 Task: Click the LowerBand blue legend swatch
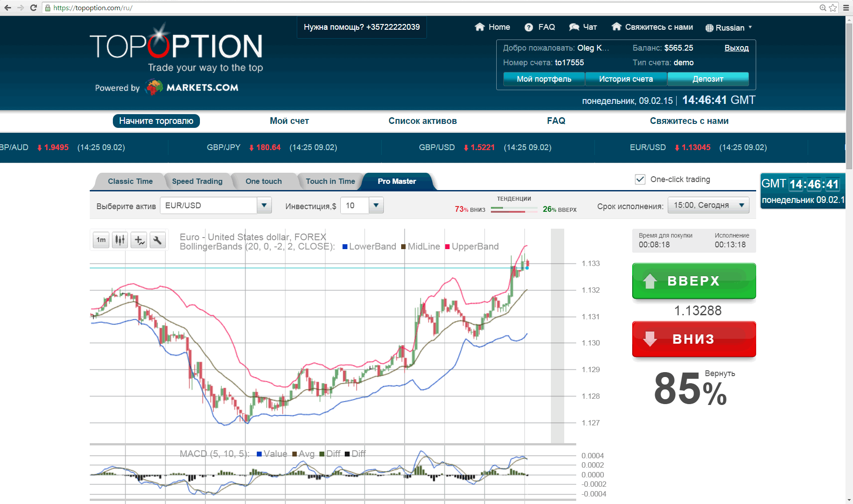tap(345, 247)
